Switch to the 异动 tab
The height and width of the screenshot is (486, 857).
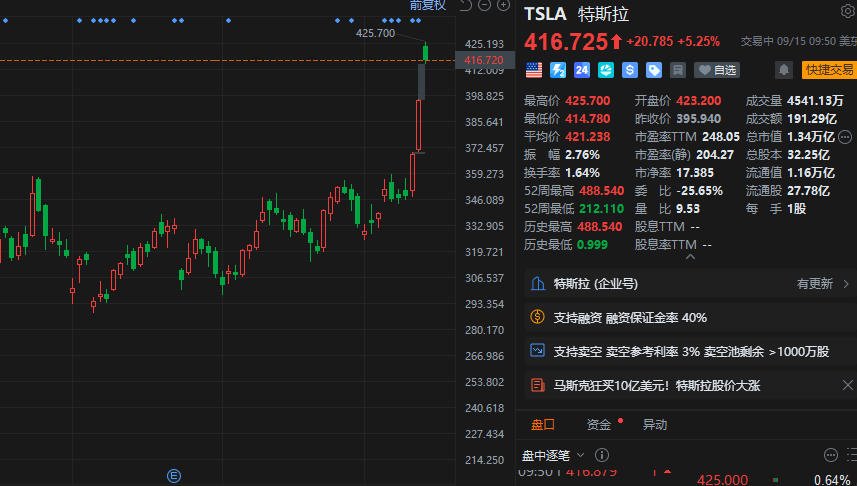[x=655, y=425]
